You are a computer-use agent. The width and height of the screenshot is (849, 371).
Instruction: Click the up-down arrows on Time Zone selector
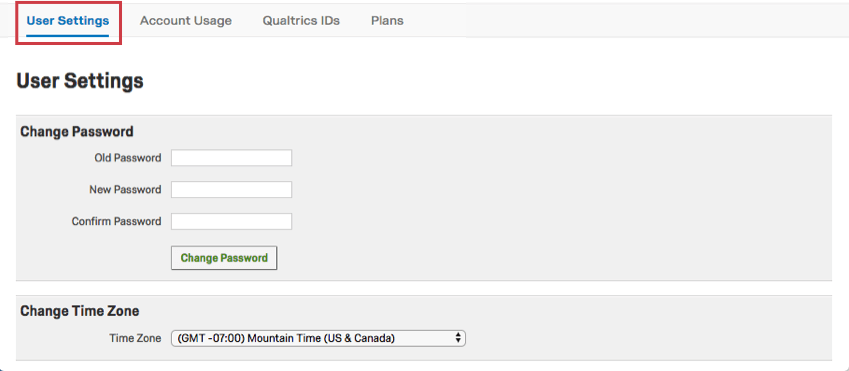click(458, 339)
